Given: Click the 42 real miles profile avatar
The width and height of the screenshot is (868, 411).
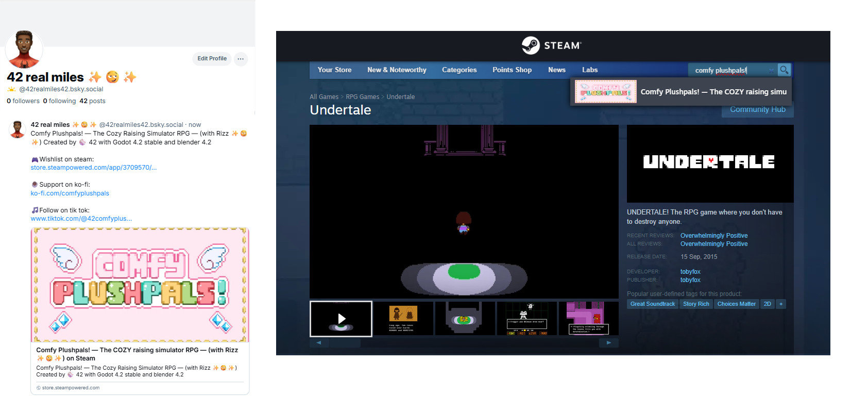Looking at the screenshot, I should click(x=24, y=50).
